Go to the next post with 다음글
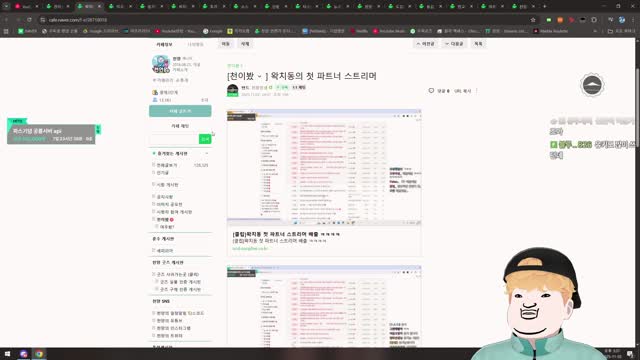 pyautogui.click(x=454, y=44)
